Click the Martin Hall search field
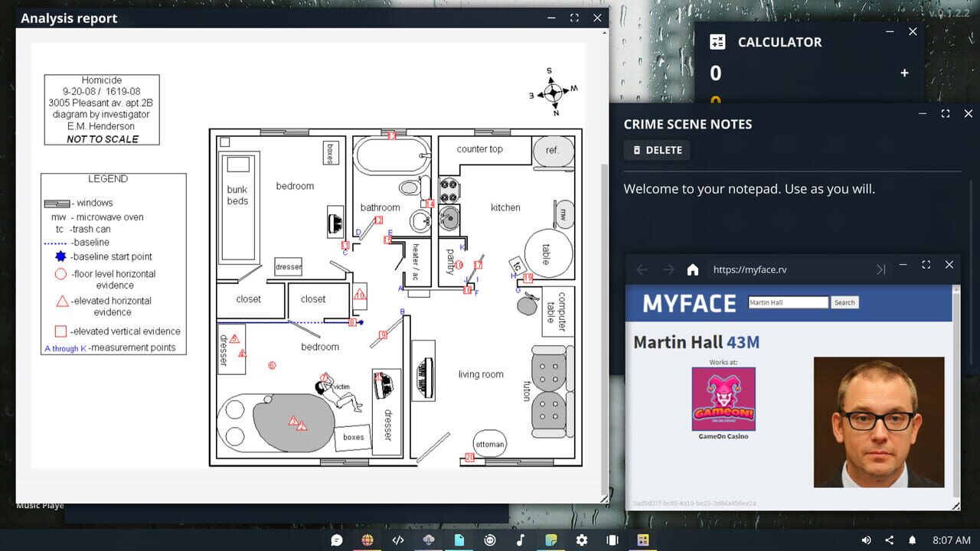980x551 pixels. (x=788, y=302)
